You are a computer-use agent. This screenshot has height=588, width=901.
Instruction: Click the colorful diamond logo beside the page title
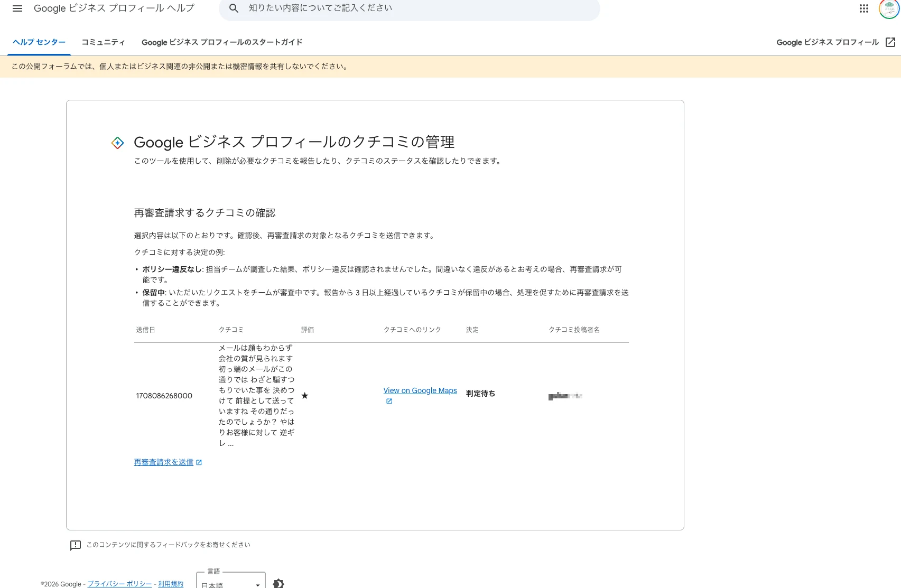pyautogui.click(x=117, y=143)
